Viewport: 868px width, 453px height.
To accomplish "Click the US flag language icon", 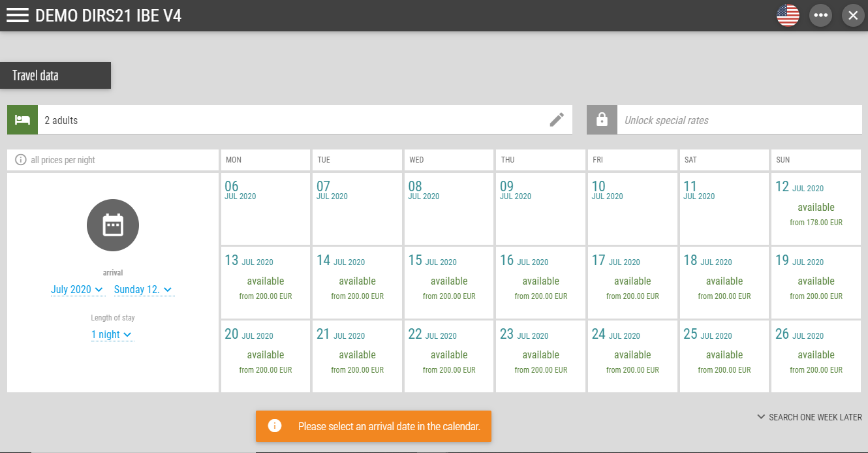I will tap(788, 16).
